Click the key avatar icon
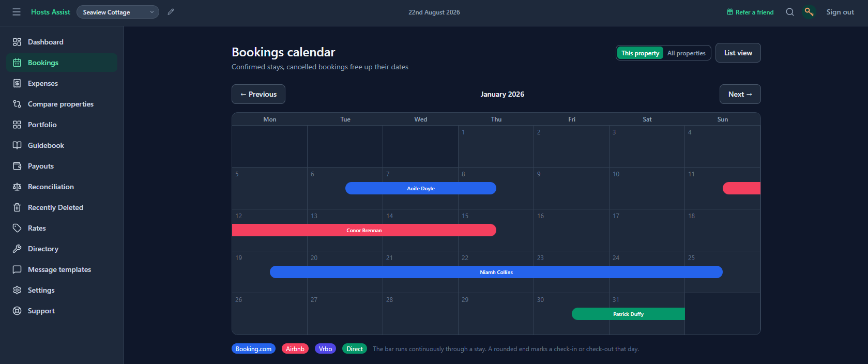The width and height of the screenshot is (868, 364). click(809, 12)
